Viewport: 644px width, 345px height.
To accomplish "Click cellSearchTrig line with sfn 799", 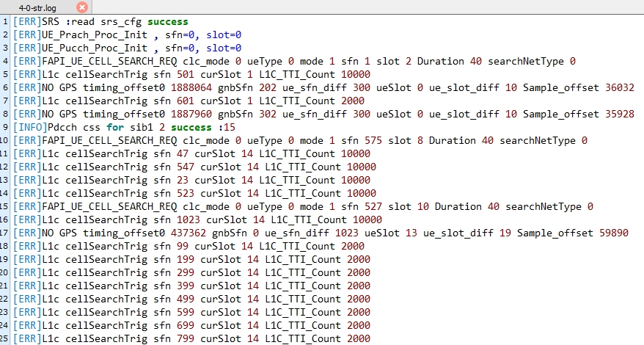I will coord(191,338).
